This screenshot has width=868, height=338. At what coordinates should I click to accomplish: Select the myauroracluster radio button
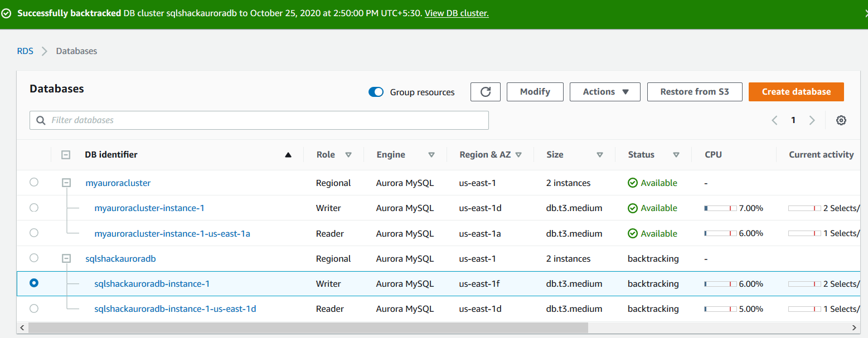pos(34,182)
